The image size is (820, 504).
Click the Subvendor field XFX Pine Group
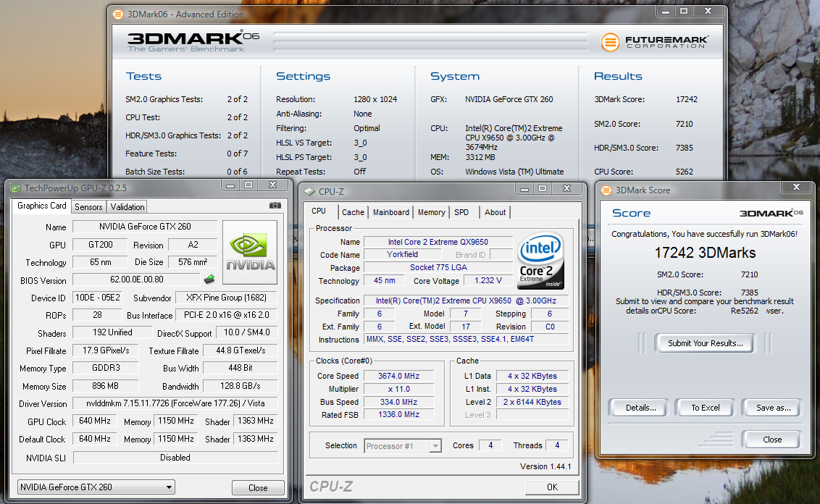(227, 298)
